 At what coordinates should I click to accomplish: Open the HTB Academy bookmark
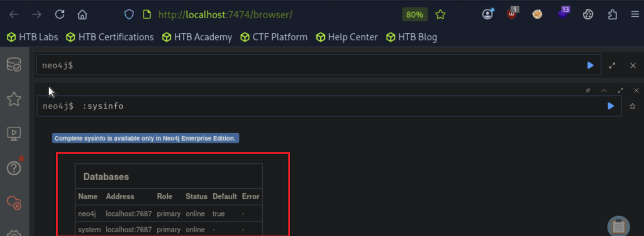click(197, 37)
